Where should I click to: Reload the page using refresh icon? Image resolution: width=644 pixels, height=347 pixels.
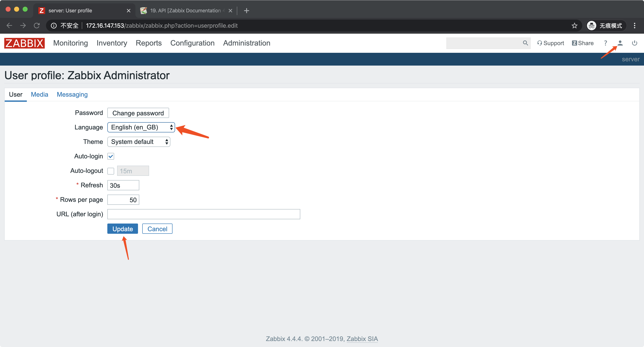pyautogui.click(x=37, y=26)
